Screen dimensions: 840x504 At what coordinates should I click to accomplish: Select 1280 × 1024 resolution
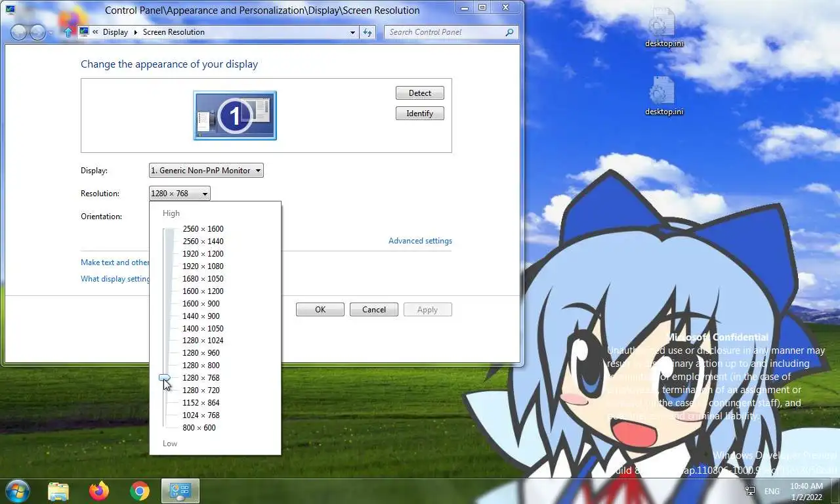203,341
